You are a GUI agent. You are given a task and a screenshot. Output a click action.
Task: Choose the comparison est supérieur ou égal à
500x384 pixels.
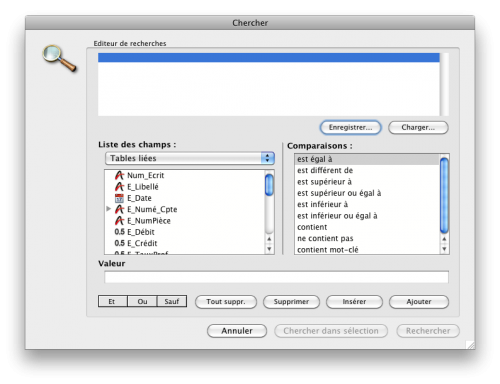point(367,193)
